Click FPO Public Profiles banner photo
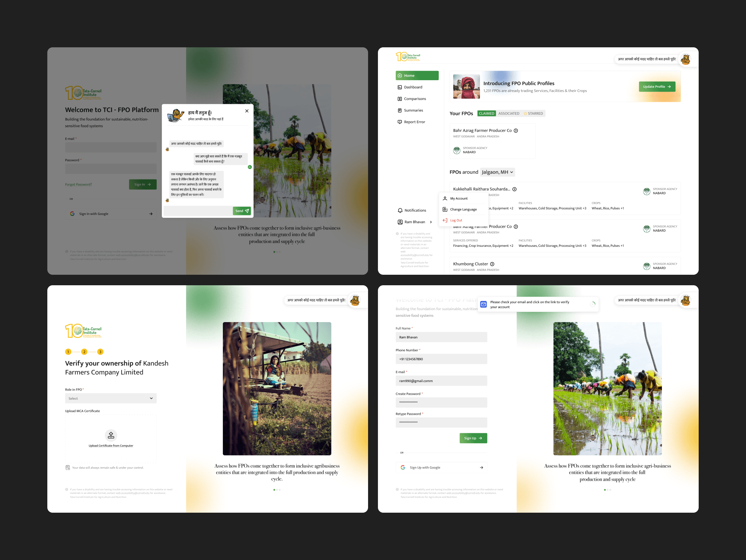 pyautogui.click(x=466, y=86)
